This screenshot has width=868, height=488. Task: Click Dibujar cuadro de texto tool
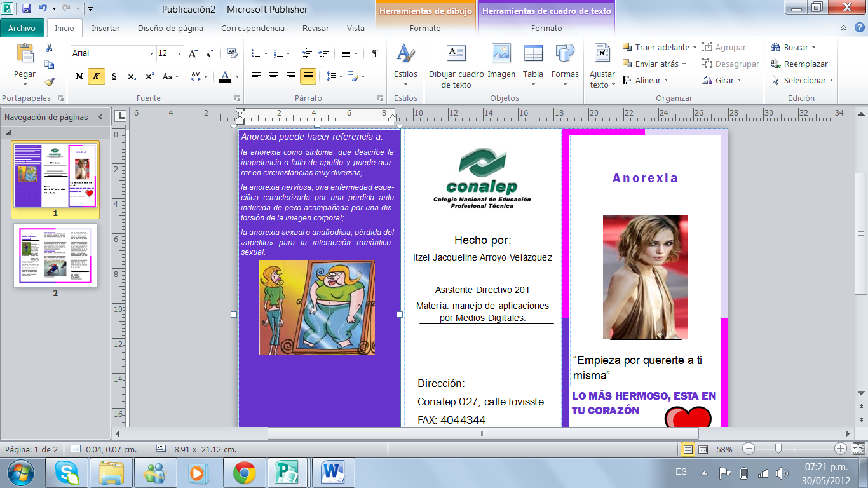click(x=456, y=66)
